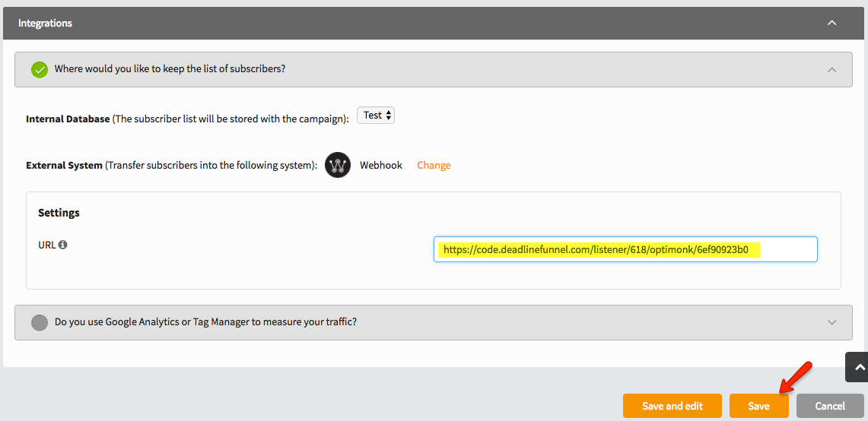The image size is (868, 421).
Task: Click the webhook URL input field
Action: pos(625,249)
